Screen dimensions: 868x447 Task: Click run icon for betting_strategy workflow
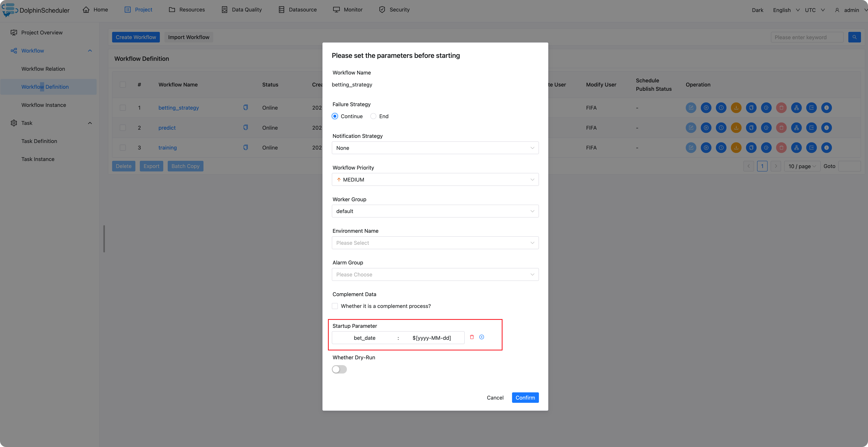coord(706,108)
